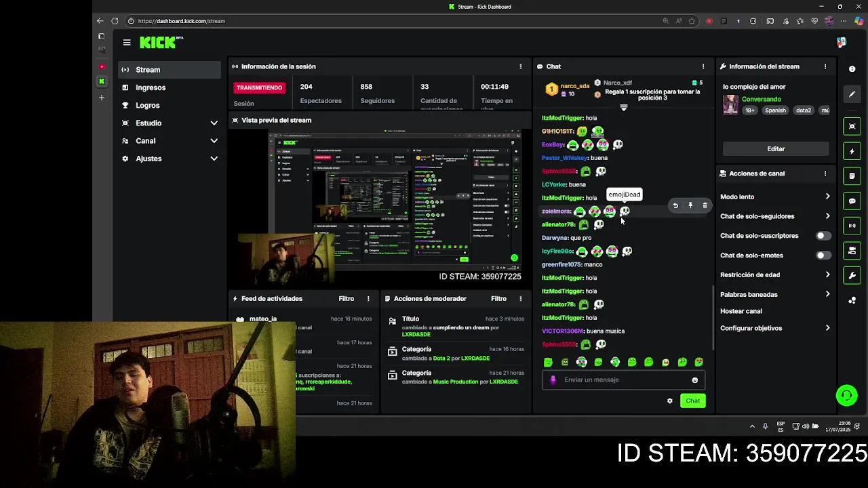Viewport: 868px width, 488px height.
Task: Open options for Información de la sesión panel
Action: pos(521,66)
